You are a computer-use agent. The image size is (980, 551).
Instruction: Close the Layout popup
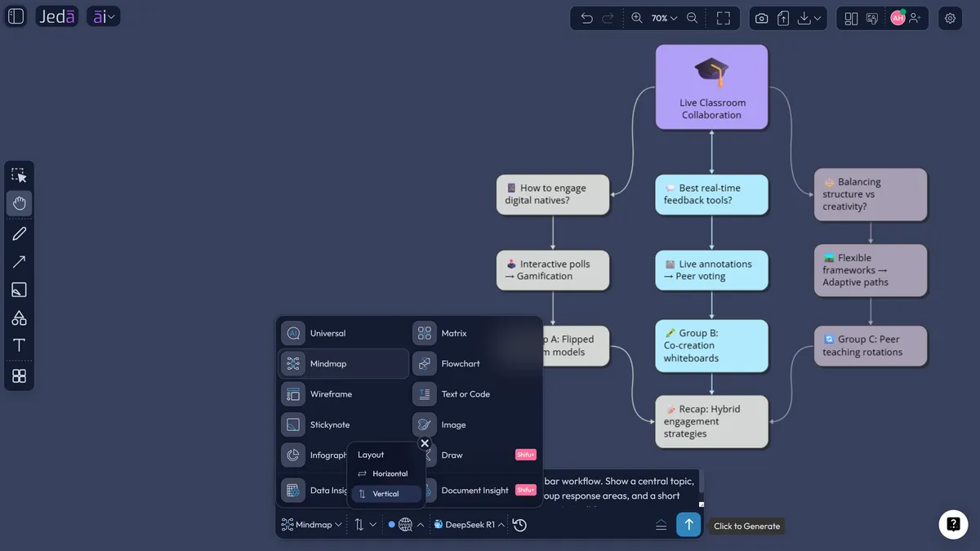(x=425, y=443)
